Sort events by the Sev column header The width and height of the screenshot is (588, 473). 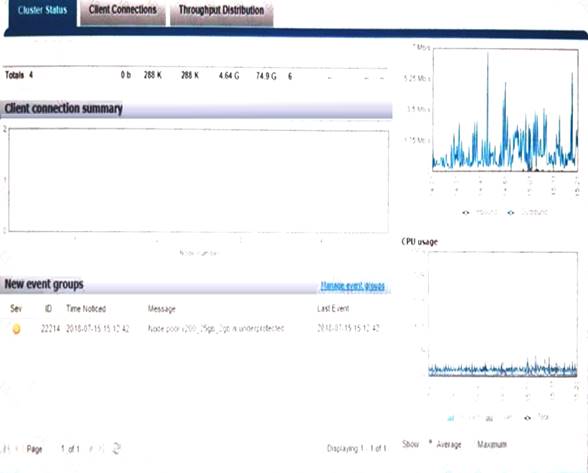coord(16,309)
